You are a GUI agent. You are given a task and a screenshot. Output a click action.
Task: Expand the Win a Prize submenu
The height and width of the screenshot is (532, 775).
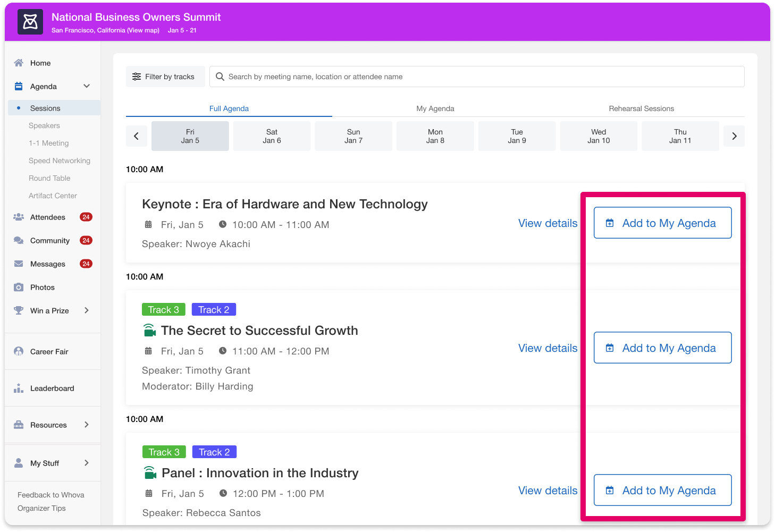(87, 310)
